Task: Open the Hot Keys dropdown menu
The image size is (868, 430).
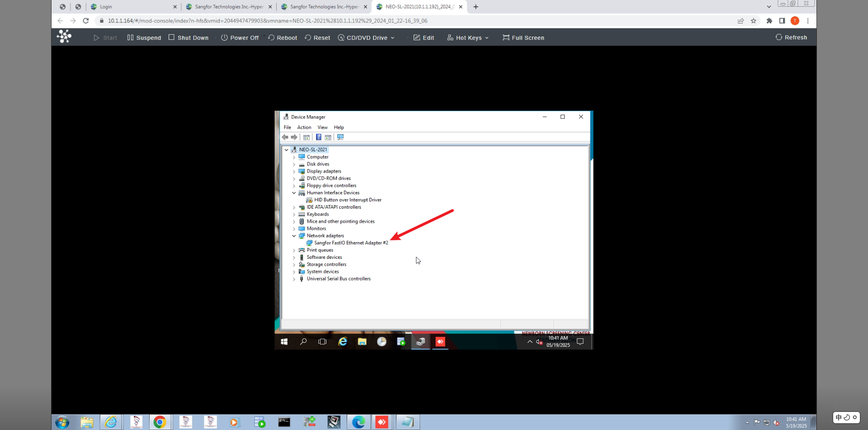Action: (x=468, y=38)
